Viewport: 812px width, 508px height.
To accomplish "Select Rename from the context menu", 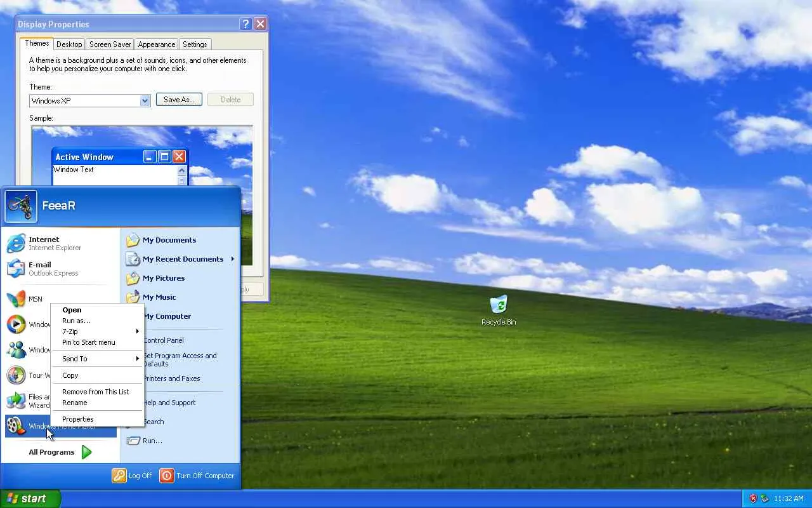I will pyautogui.click(x=97, y=403).
